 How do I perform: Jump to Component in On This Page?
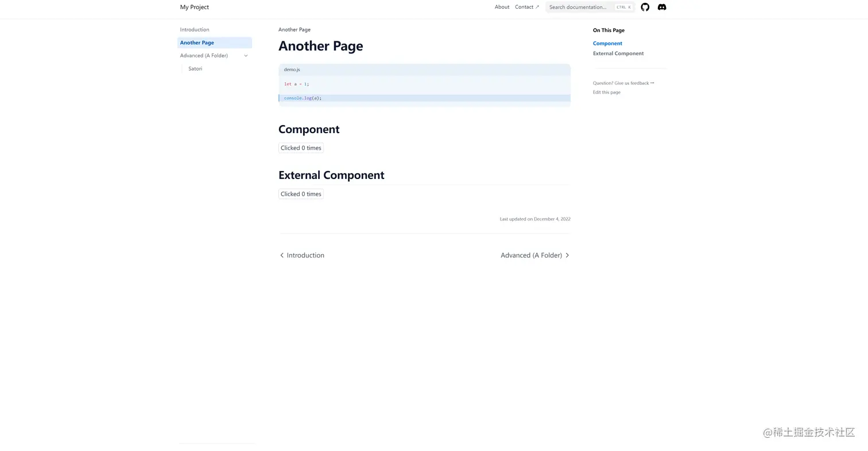click(x=607, y=43)
